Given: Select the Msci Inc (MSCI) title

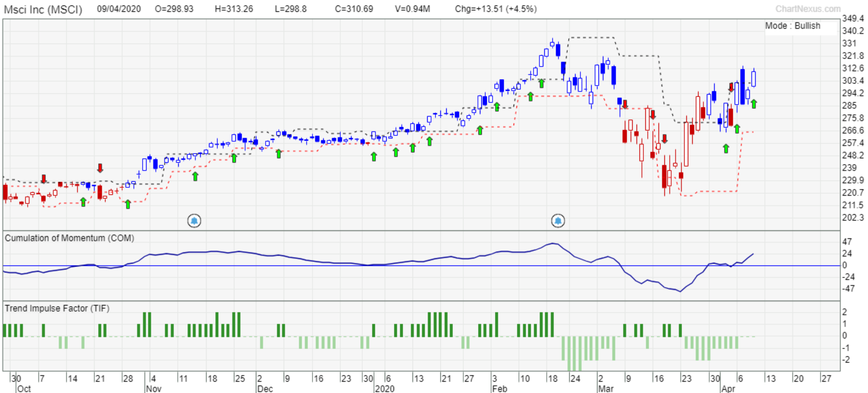Looking at the screenshot, I should point(43,9).
